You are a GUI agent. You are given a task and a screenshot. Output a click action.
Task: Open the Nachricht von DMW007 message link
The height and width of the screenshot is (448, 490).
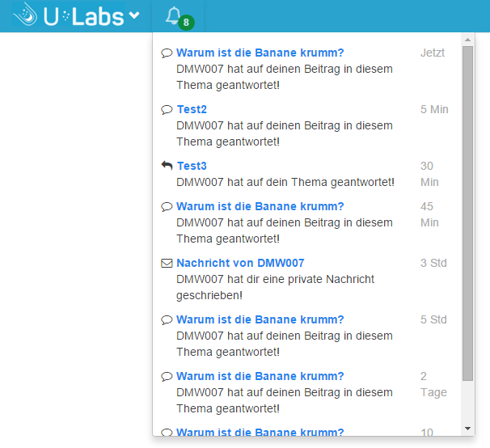tap(240, 263)
